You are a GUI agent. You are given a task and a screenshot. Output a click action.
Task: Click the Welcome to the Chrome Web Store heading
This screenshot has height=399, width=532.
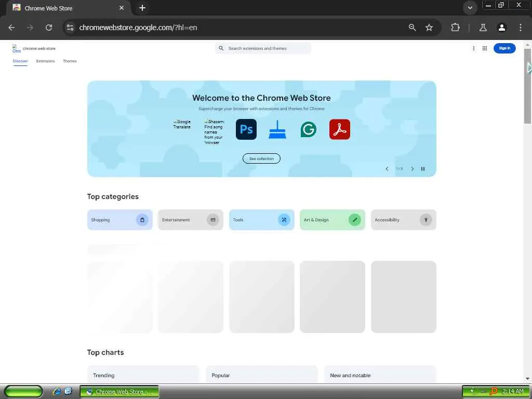pos(261,98)
